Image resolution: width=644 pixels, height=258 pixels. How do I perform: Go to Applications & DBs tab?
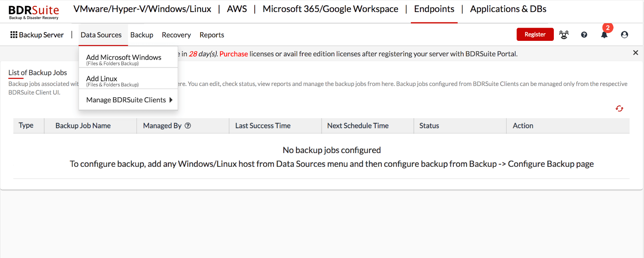click(x=508, y=9)
